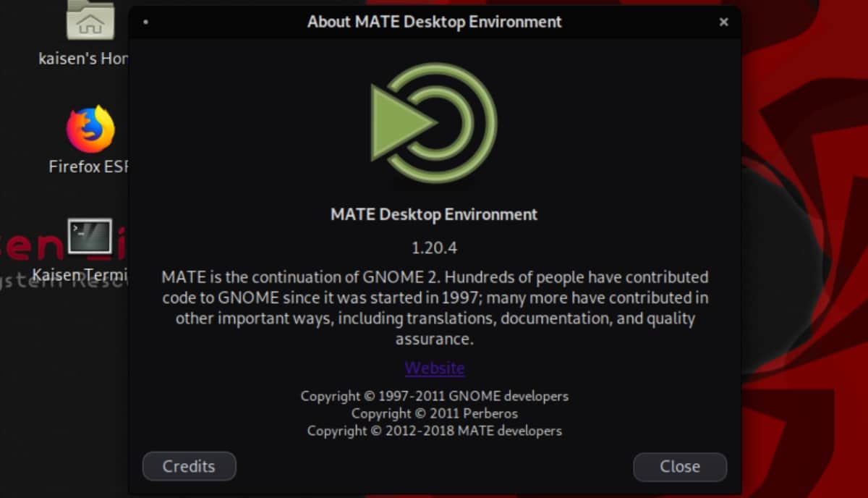Screen dimensions: 868x498
Task: Click the green MATE logo
Action: [x=434, y=122]
